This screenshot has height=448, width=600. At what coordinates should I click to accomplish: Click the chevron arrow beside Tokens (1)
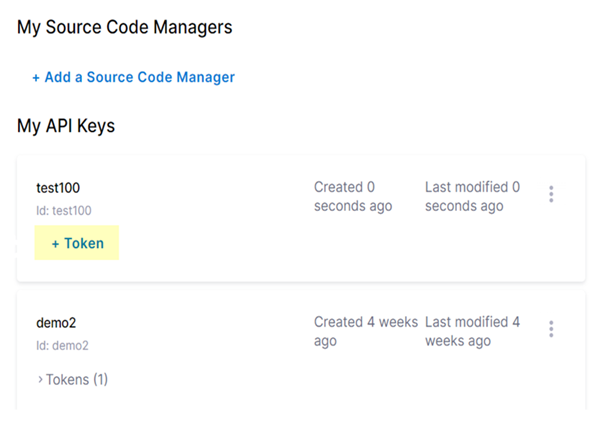[40, 380]
